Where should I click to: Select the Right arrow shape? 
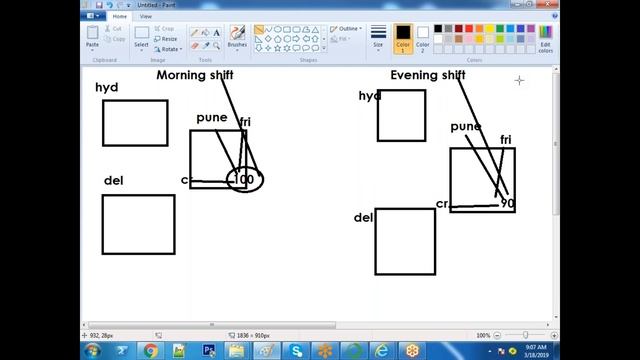pyautogui.click(x=296, y=39)
